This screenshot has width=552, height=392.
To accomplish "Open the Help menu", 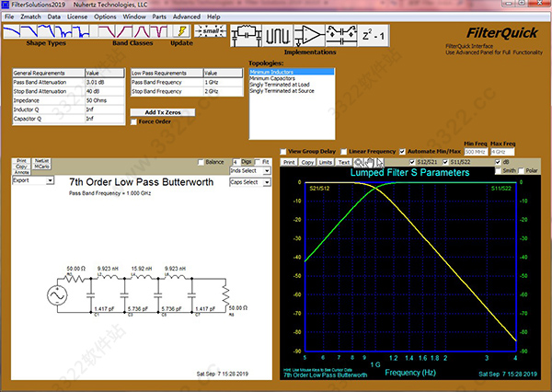I will (x=213, y=17).
